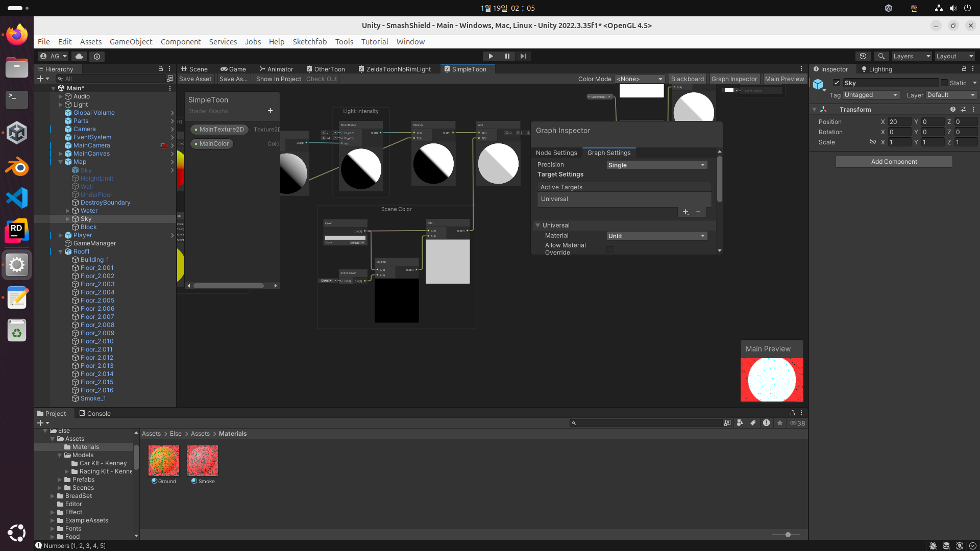
Task: Open the Layout dropdown
Action: [x=955, y=56]
